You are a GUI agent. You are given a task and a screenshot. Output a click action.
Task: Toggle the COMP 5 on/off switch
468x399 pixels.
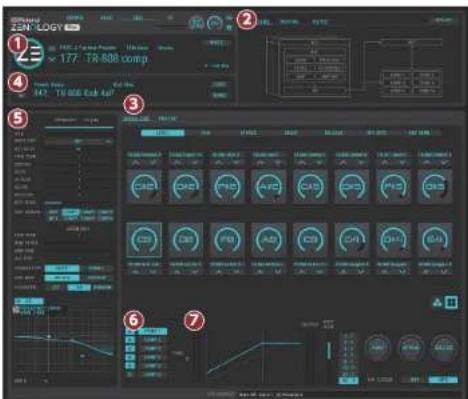coord(130,366)
